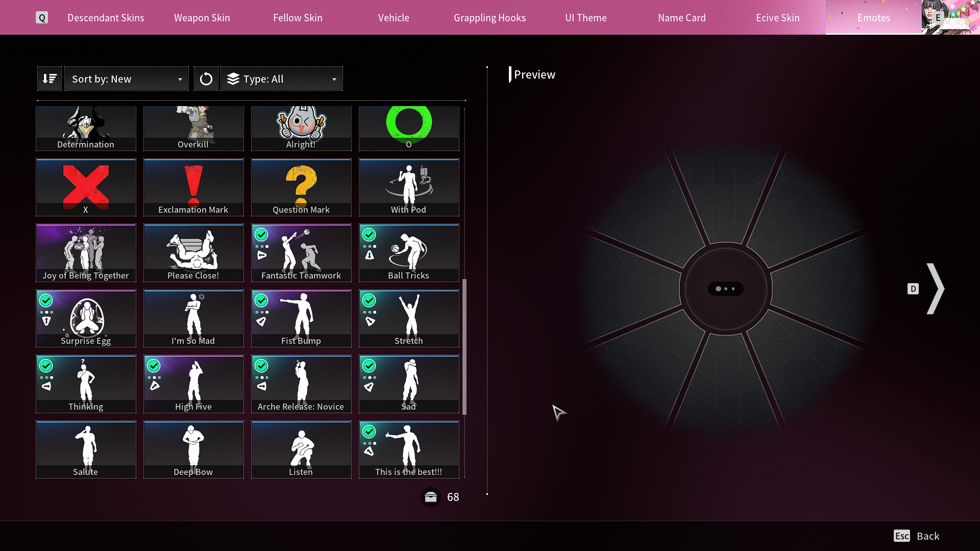Select the Joy of Being Together emote
Screen dimensions: 980x551
(x=86, y=253)
